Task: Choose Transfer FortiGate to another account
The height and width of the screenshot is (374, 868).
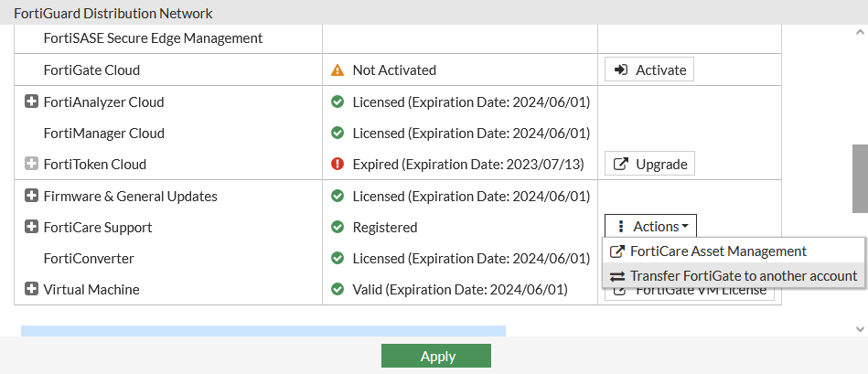Action: click(734, 276)
